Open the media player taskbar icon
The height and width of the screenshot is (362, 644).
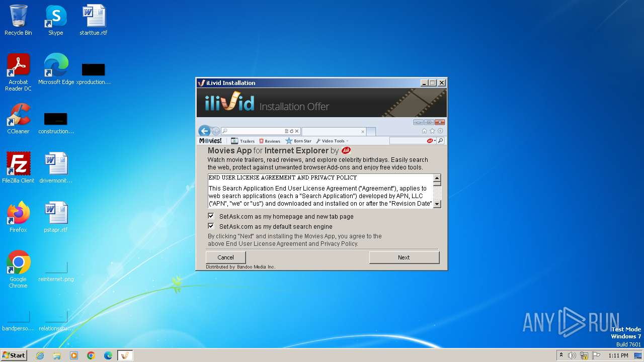point(74,355)
